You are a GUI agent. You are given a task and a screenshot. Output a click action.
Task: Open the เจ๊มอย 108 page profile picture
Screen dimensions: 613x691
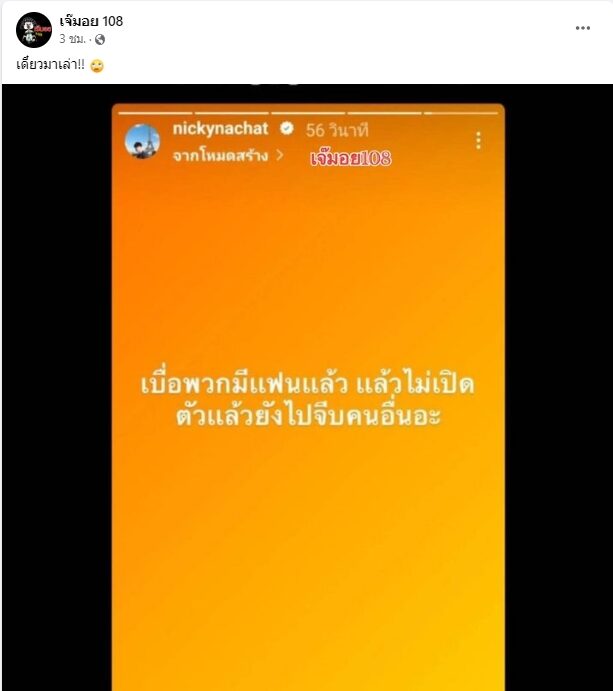[34, 30]
